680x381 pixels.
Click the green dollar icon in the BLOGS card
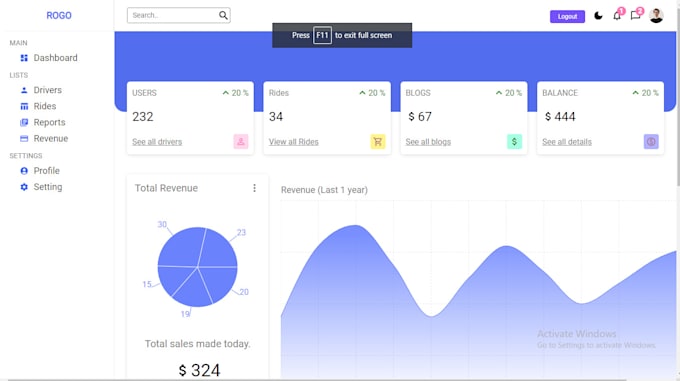pos(514,142)
